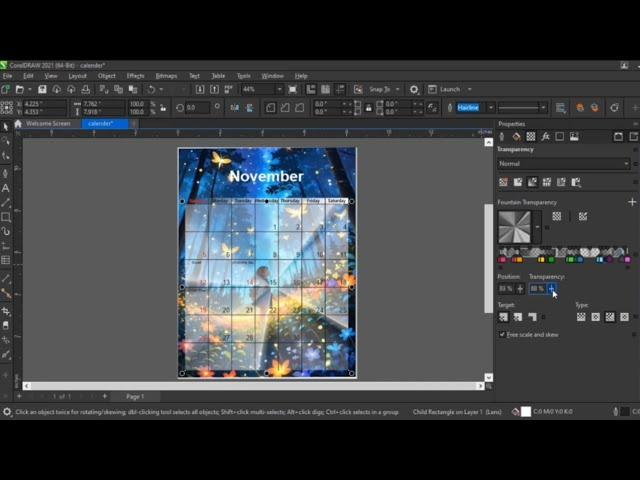The height and width of the screenshot is (480, 640).
Task: Click the Page 1 tab
Action: (x=135, y=396)
